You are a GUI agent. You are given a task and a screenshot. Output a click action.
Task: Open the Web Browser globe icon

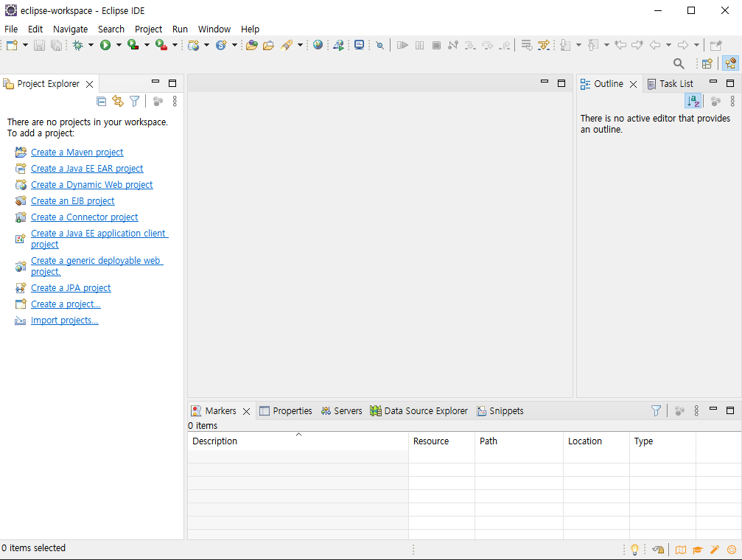(x=318, y=45)
